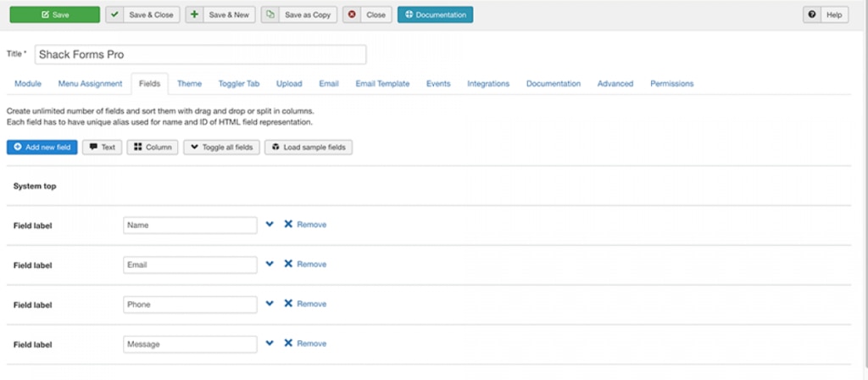
Task: Click the Close button label
Action: pos(376,15)
